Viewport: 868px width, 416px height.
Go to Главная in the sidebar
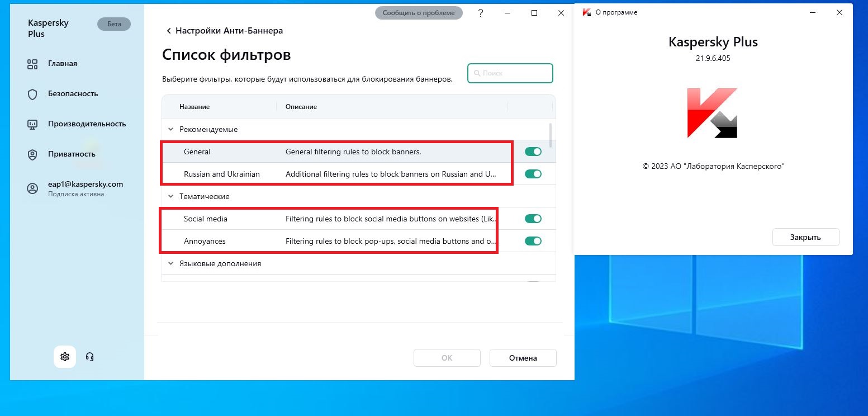63,64
